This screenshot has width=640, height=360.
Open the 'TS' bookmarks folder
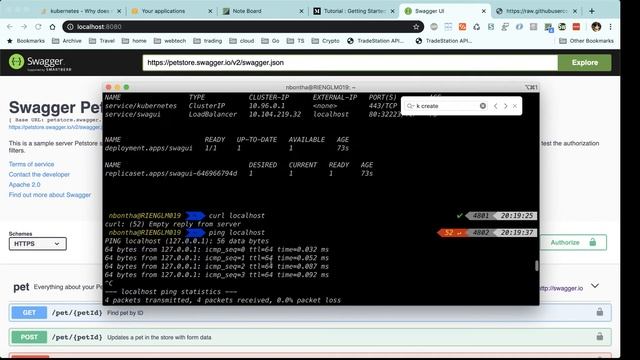coord(296,41)
